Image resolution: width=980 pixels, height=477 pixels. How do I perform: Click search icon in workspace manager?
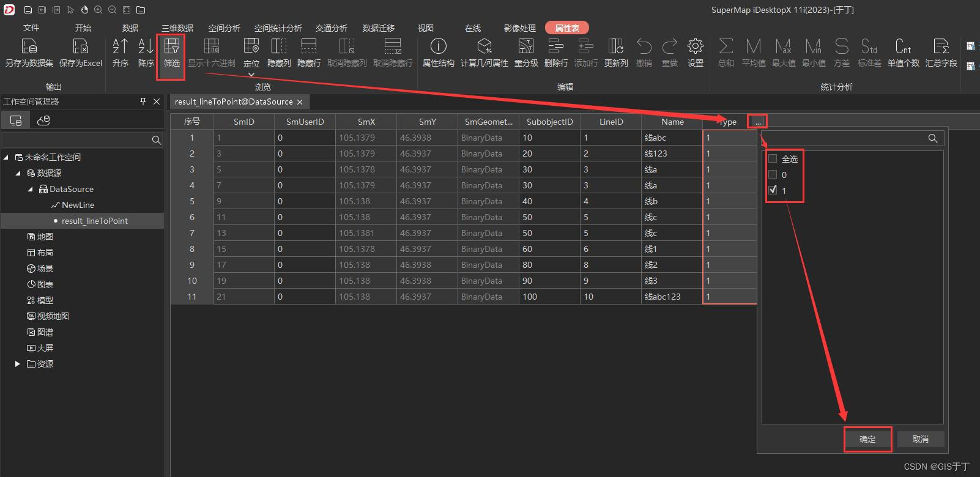click(157, 140)
